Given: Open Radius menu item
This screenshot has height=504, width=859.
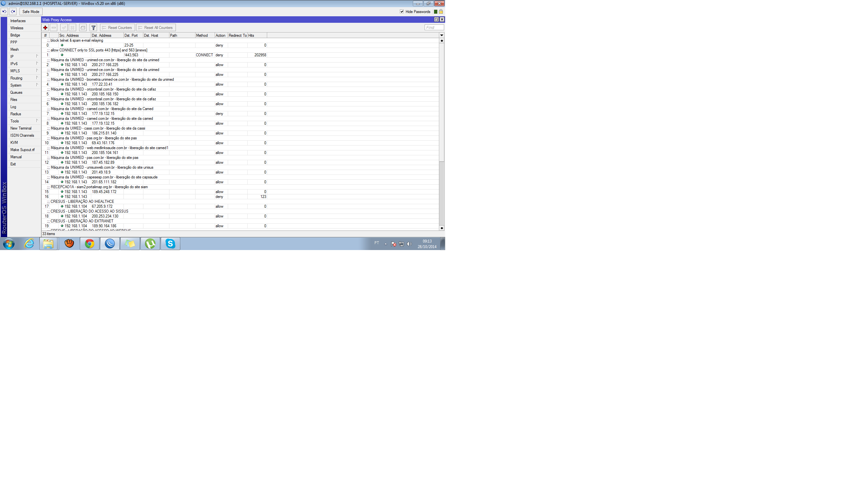Looking at the screenshot, I should click(x=24, y=114).
